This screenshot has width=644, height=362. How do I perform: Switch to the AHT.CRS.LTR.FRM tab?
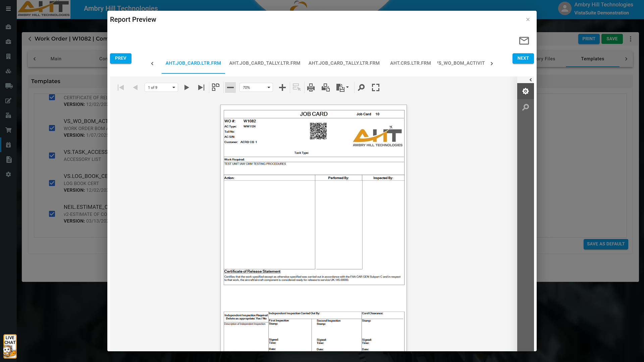point(410,63)
